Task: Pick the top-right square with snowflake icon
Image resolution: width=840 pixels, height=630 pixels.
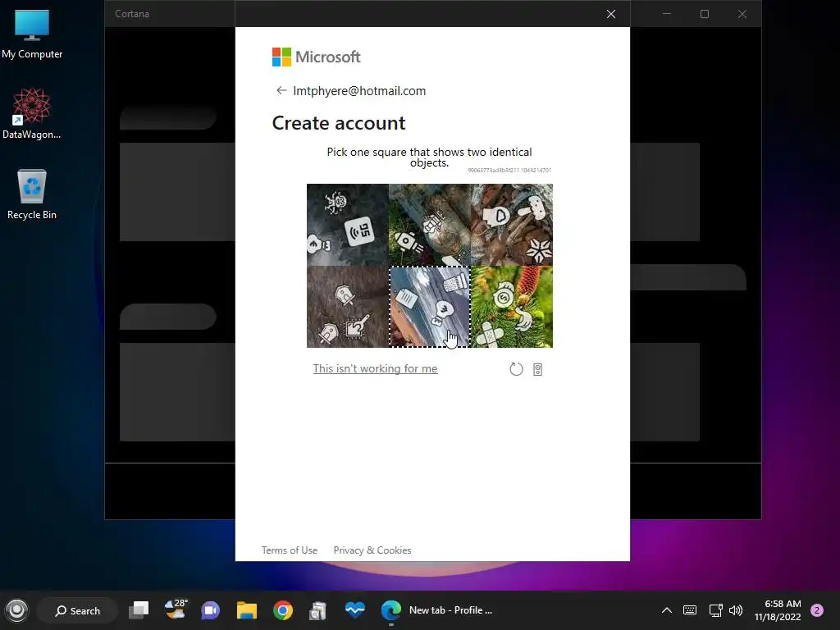Action: click(x=512, y=225)
